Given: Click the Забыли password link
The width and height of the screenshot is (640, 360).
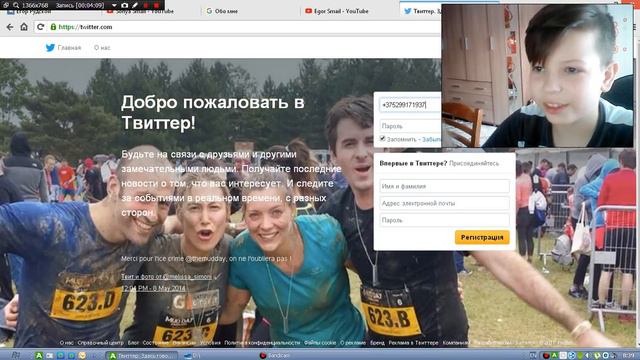Looking at the screenshot, I should [431, 140].
